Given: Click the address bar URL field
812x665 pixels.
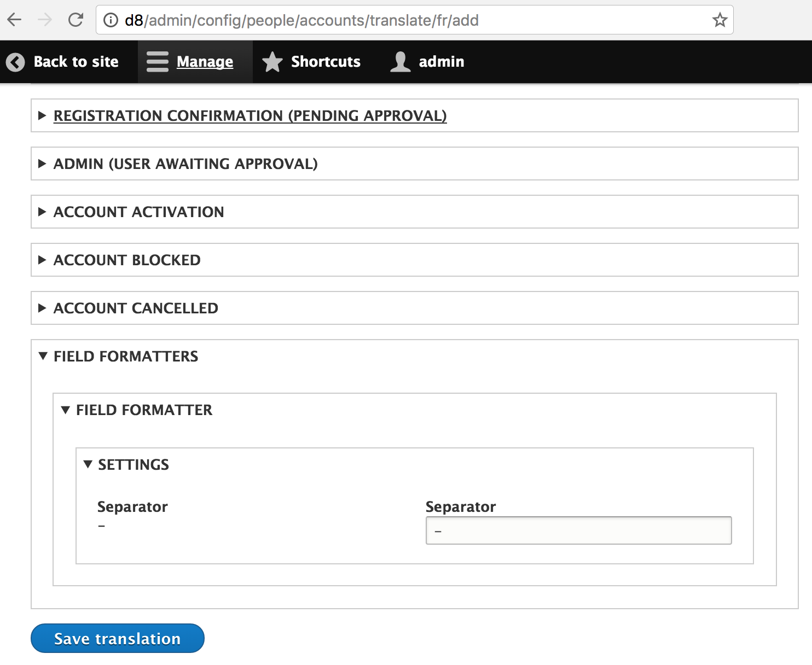Looking at the screenshot, I should 414,20.
